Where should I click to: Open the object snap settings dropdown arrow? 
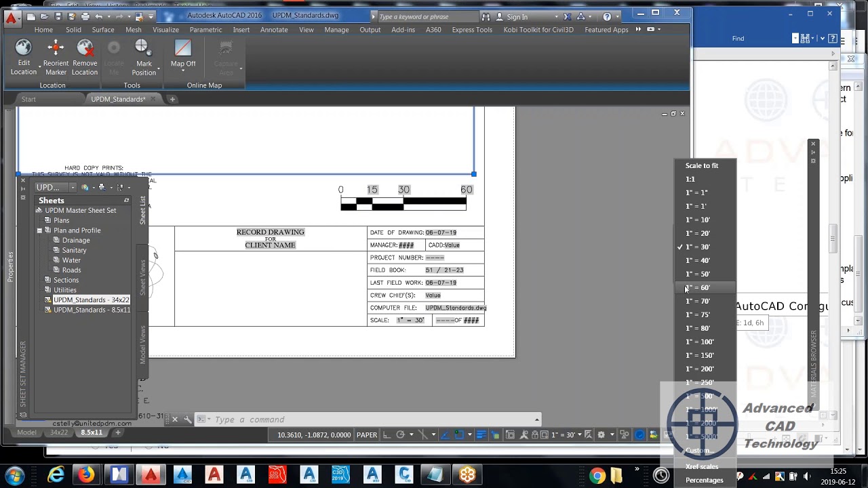tap(470, 434)
